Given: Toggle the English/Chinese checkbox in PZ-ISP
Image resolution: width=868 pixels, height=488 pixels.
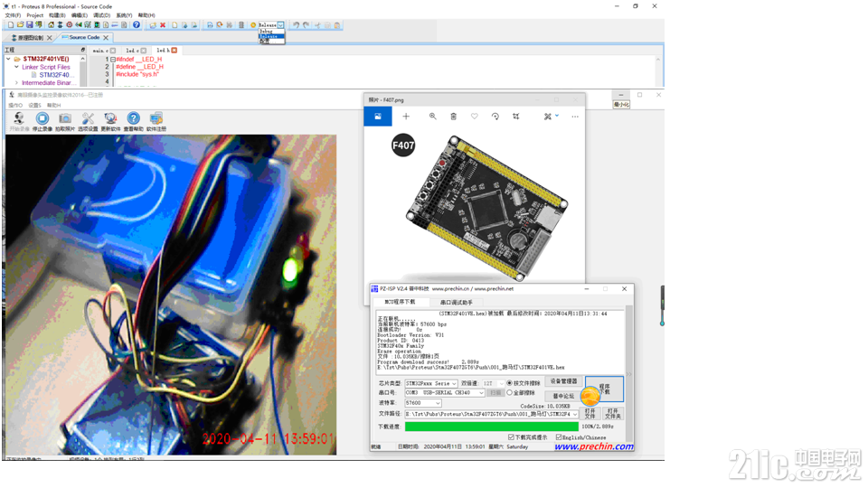Looking at the screenshot, I should (x=559, y=437).
